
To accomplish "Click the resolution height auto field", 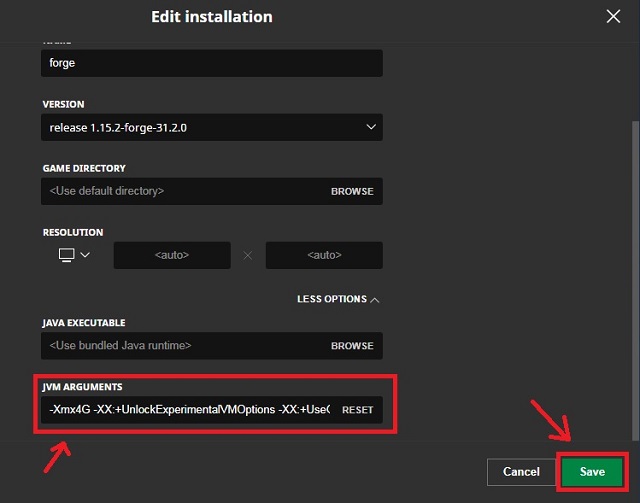I will click(324, 255).
